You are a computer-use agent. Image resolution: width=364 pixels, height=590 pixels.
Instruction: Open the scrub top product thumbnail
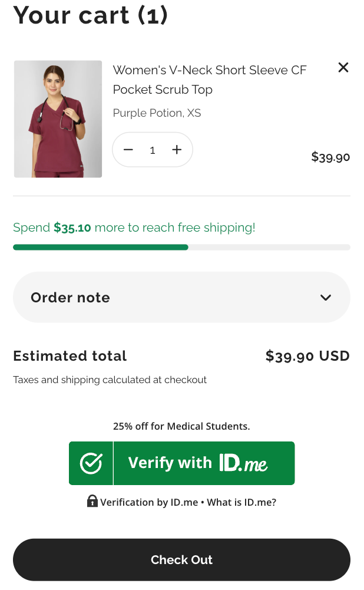pos(58,118)
